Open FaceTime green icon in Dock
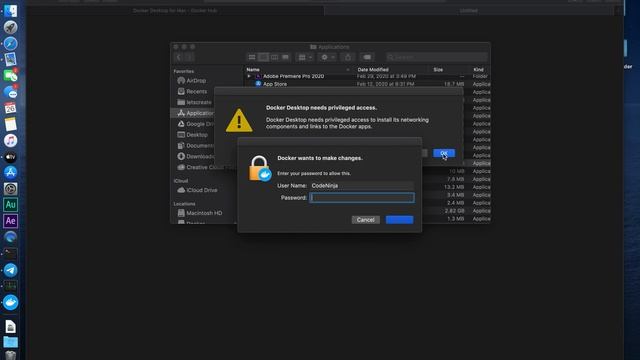 tap(10, 76)
